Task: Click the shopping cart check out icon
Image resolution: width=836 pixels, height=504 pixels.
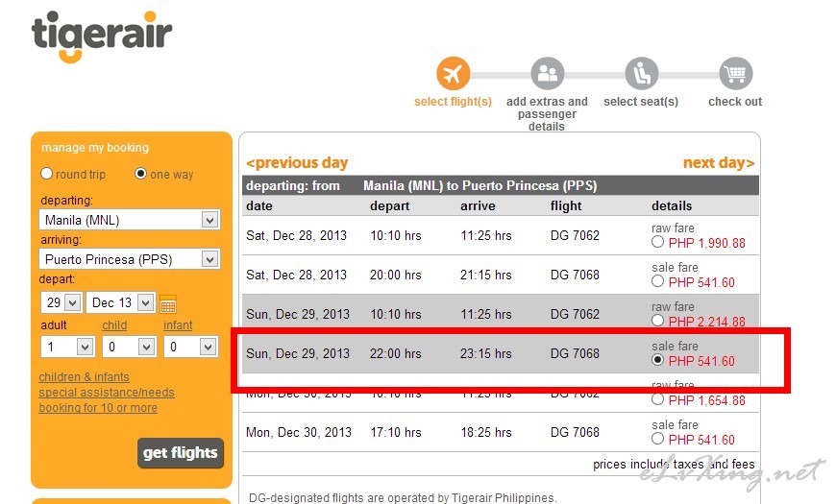Action: (x=735, y=74)
